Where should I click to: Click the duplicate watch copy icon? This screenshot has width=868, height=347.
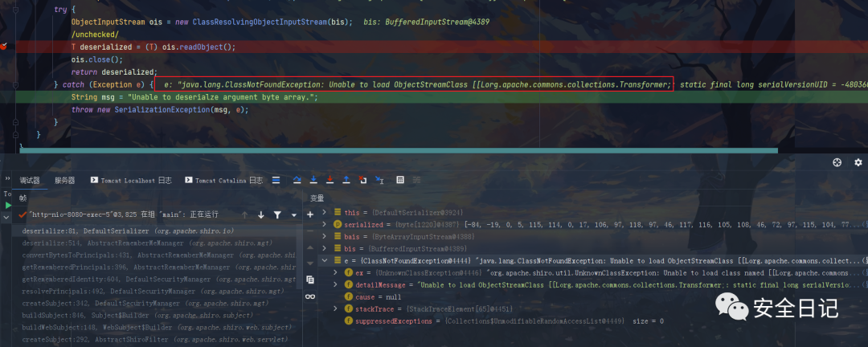coord(310,280)
